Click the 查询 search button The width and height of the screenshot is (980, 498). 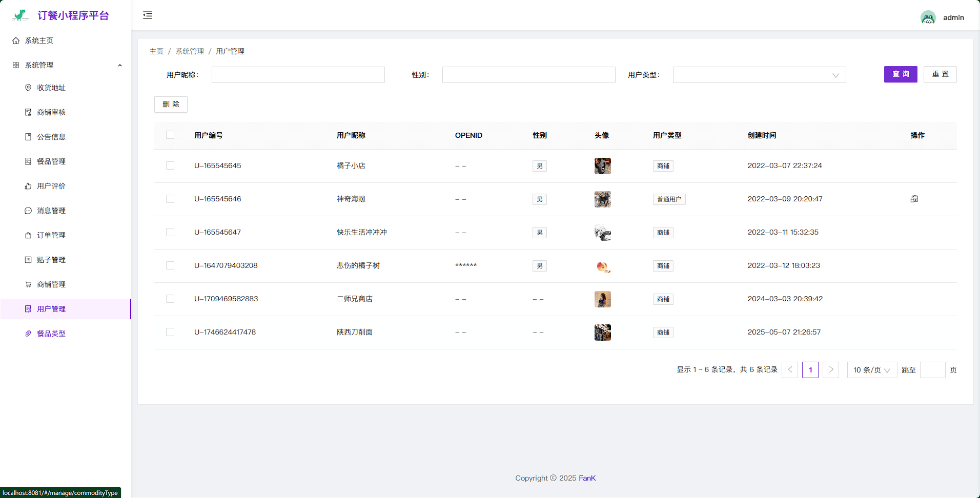900,74
